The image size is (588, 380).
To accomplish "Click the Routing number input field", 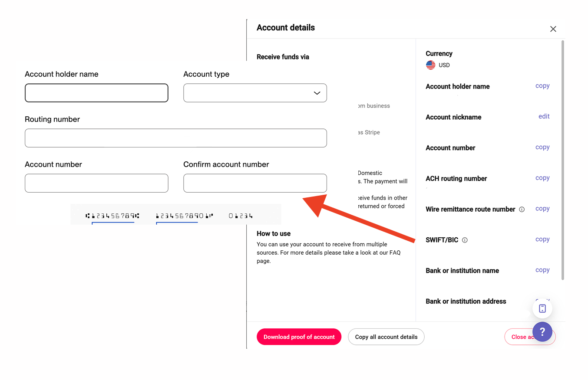I will (175, 138).
